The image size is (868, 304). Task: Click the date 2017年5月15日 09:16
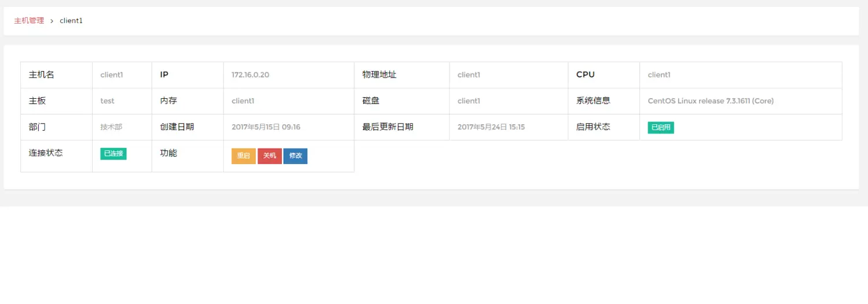click(x=266, y=127)
